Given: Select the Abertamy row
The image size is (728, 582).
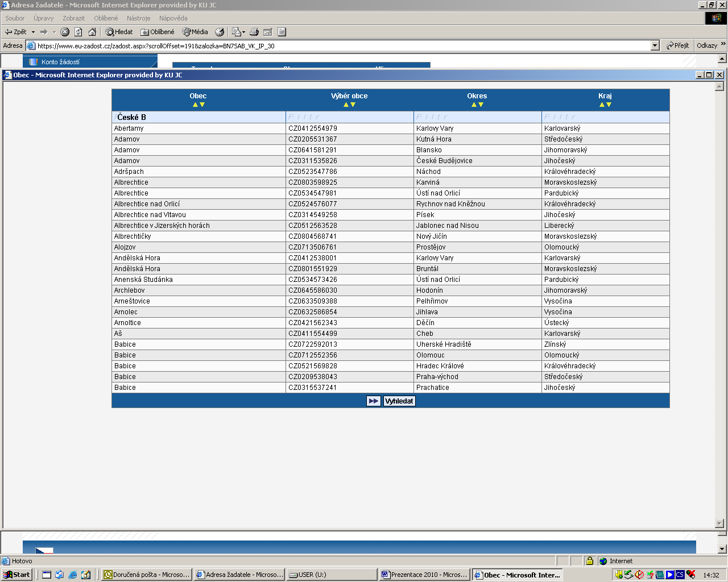Looking at the screenshot, I should [x=391, y=128].
